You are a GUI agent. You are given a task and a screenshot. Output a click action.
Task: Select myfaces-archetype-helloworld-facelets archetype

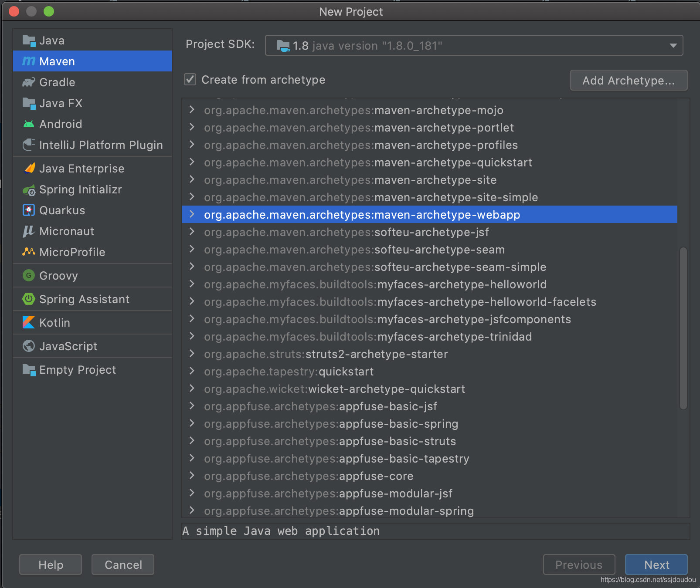pos(430,302)
